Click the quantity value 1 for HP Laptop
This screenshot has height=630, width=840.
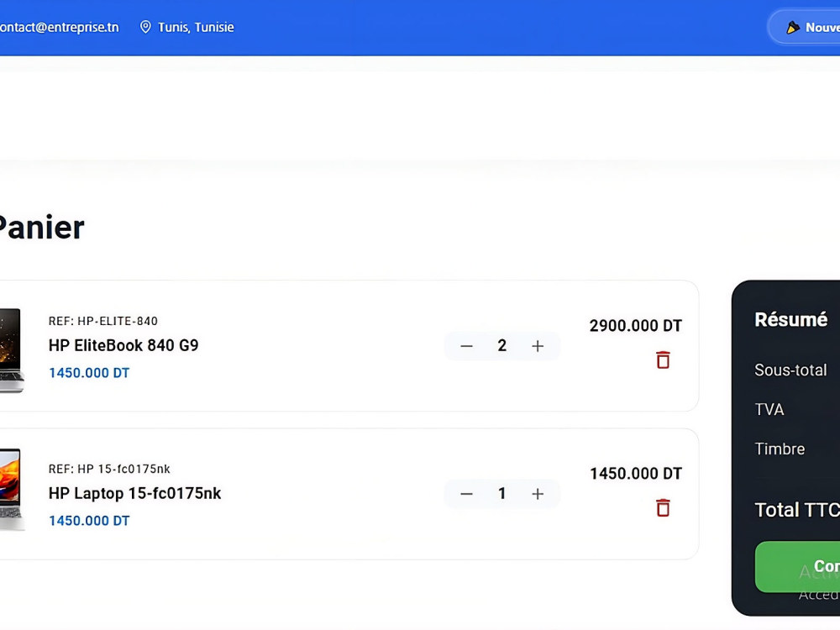coord(502,493)
